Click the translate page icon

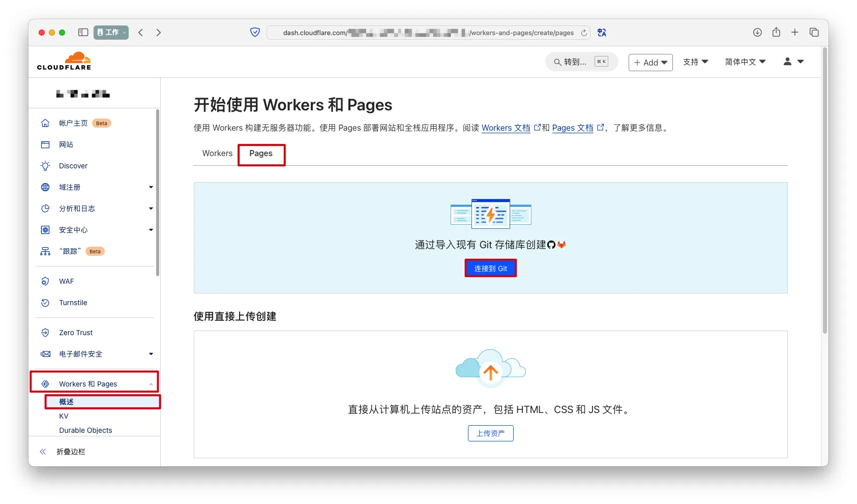pyautogui.click(x=602, y=33)
